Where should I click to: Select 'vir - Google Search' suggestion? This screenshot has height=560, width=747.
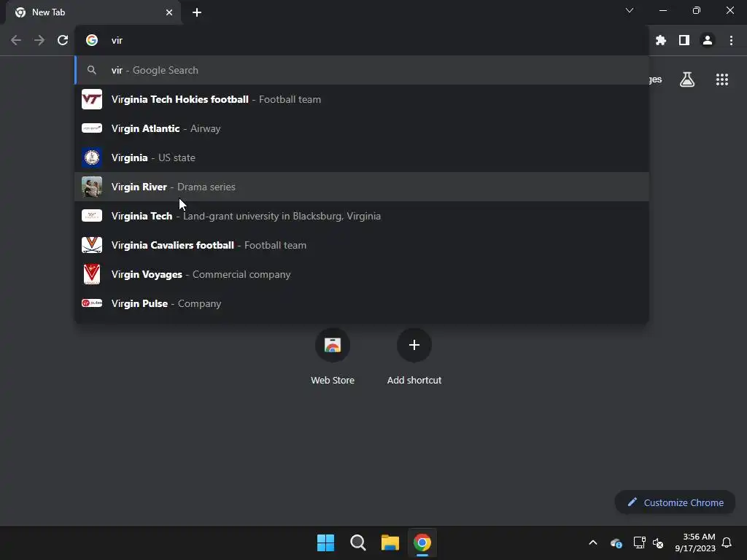[362, 70]
